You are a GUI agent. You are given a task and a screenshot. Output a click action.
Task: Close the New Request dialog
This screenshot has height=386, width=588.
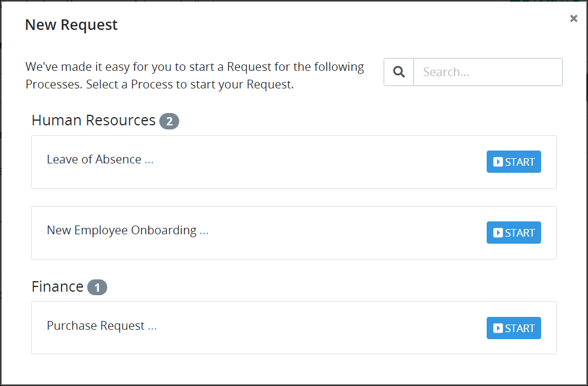tap(573, 18)
